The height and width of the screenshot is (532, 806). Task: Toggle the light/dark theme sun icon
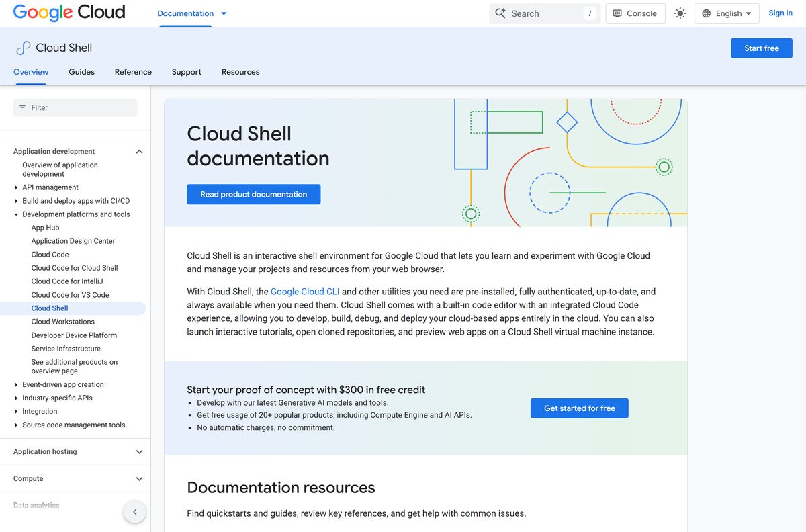click(680, 13)
